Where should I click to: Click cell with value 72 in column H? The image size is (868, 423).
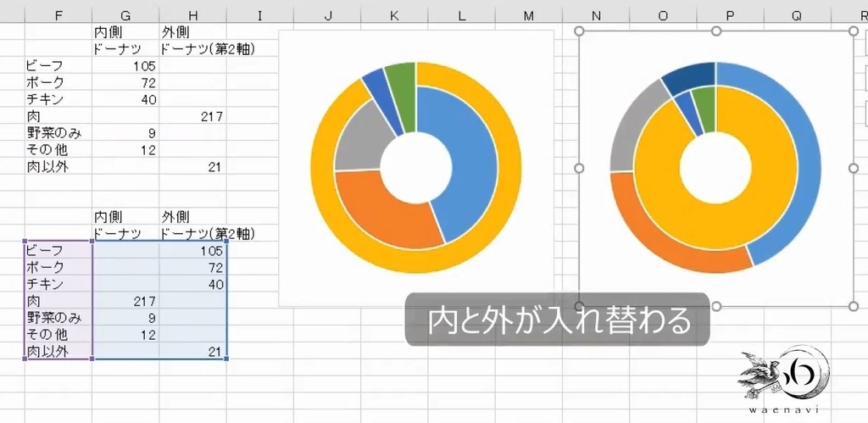192,268
